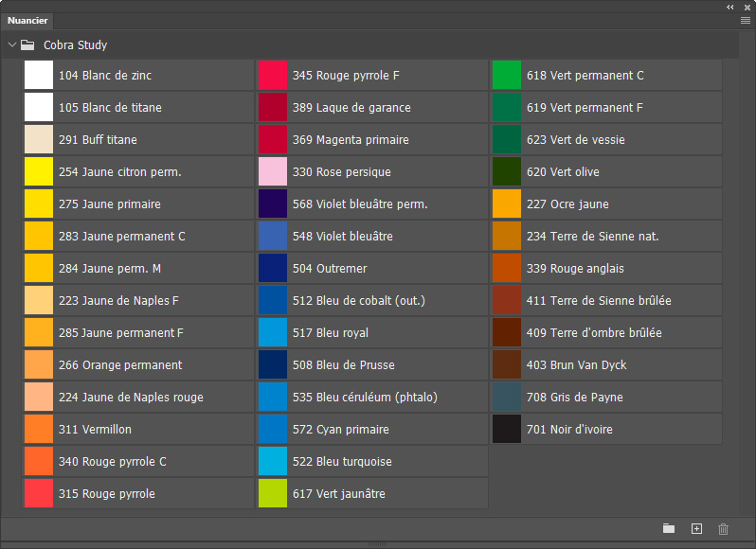Screen dimensions: 756x549
Task: Select the '403 Brun Van Dyck' label
Action: pyautogui.click(x=576, y=365)
